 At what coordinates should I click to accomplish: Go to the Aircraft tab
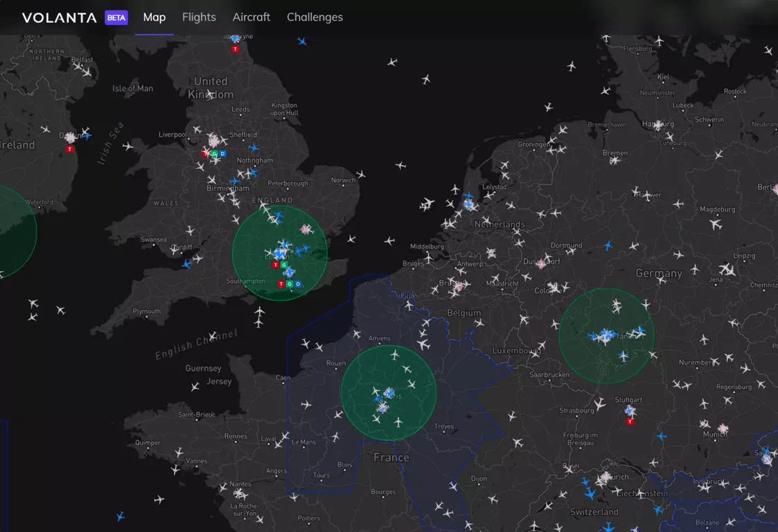click(x=251, y=17)
